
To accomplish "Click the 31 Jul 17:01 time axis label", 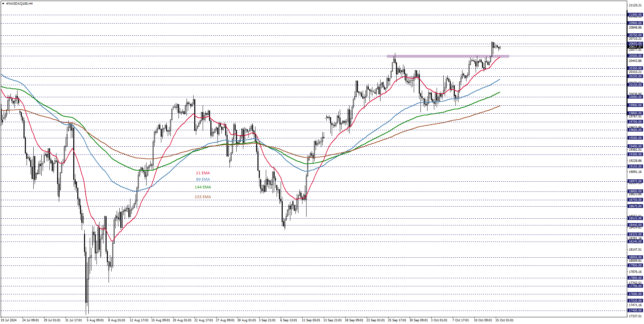I will 74,320.
